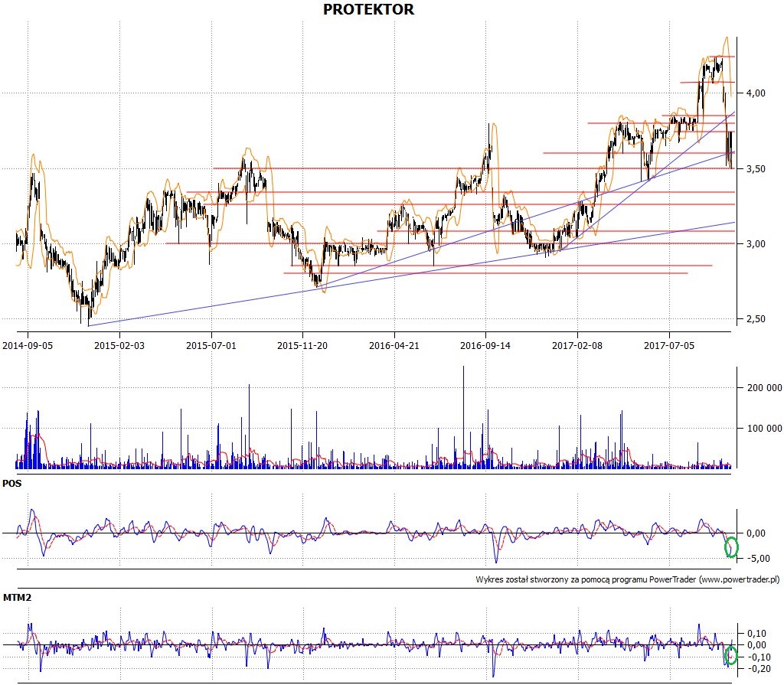784x685 pixels.
Task: Click the 100 000 volume axis label
Action: [764, 428]
